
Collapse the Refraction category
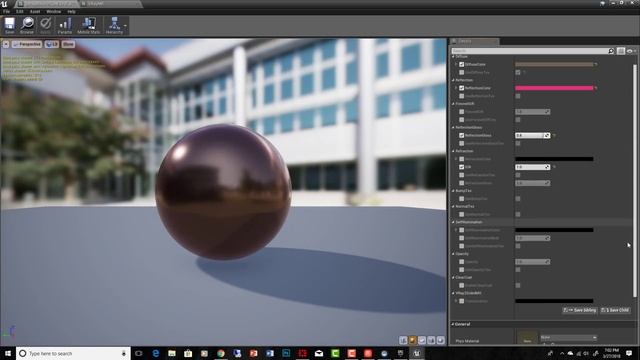tap(453, 151)
